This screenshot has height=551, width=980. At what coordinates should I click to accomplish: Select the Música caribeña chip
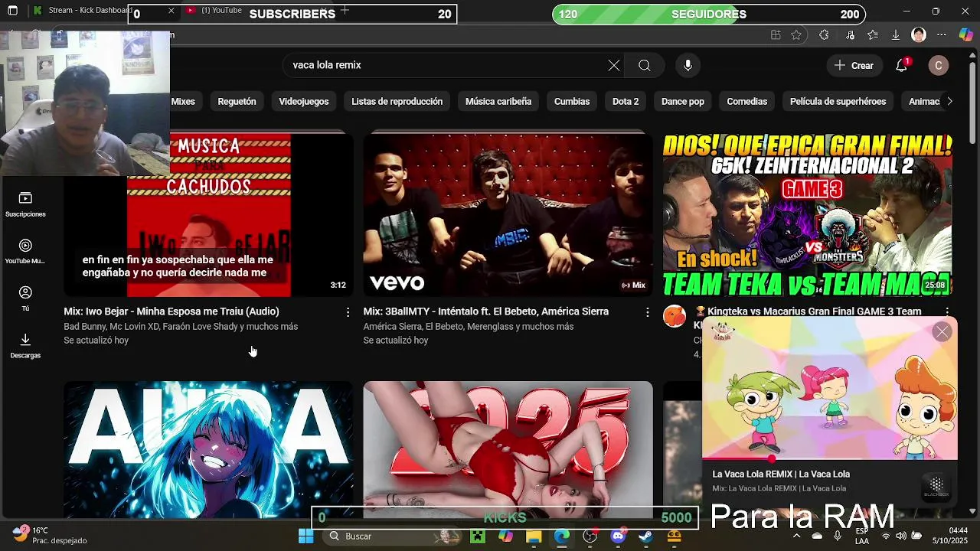498,102
